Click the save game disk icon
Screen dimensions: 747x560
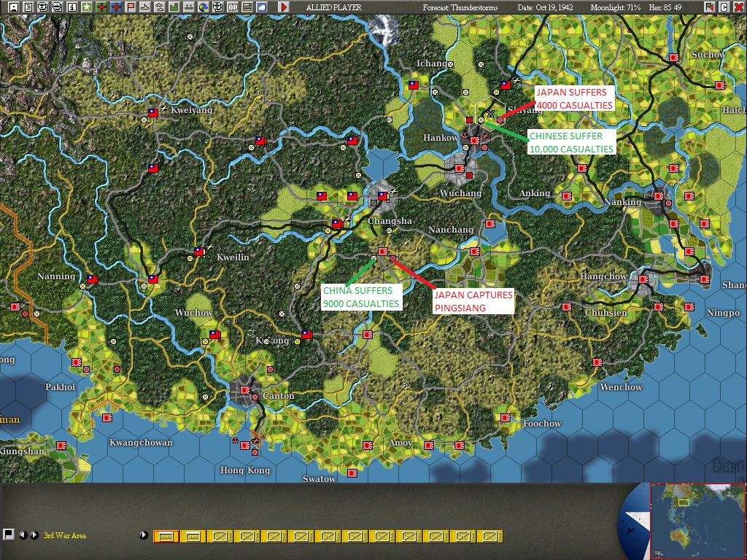14,7
